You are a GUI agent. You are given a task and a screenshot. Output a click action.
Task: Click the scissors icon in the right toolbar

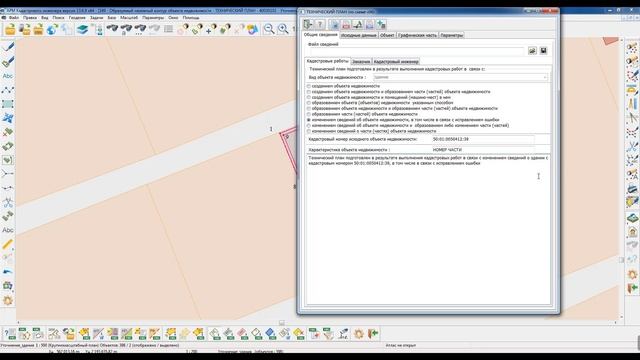click(632, 147)
